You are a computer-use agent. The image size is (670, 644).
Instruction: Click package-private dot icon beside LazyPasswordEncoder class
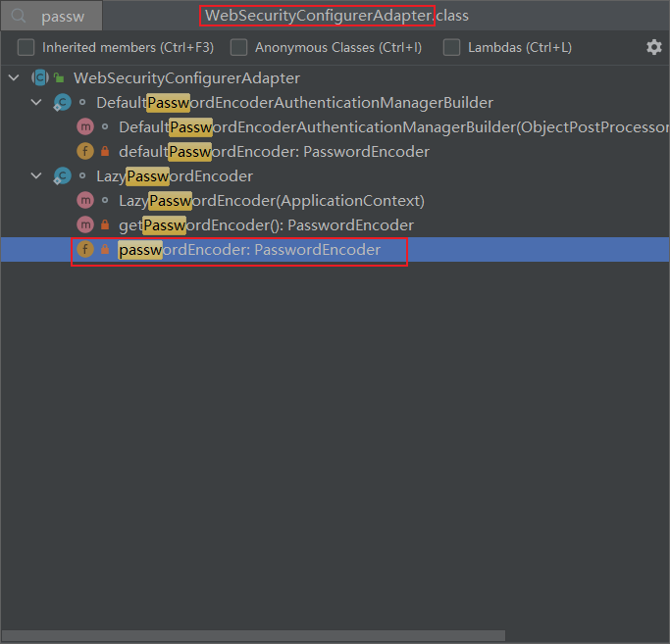click(x=82, y=175)
